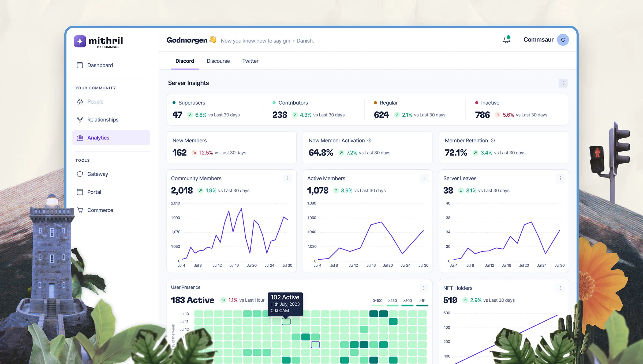Click Server Leaves downward trend icon
Screen dimensions: 643x364
point(461,191)
